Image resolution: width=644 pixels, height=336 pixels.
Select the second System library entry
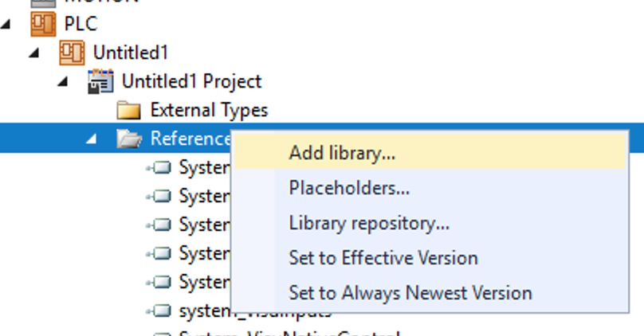pyautogui.click(x=204, y=196)
